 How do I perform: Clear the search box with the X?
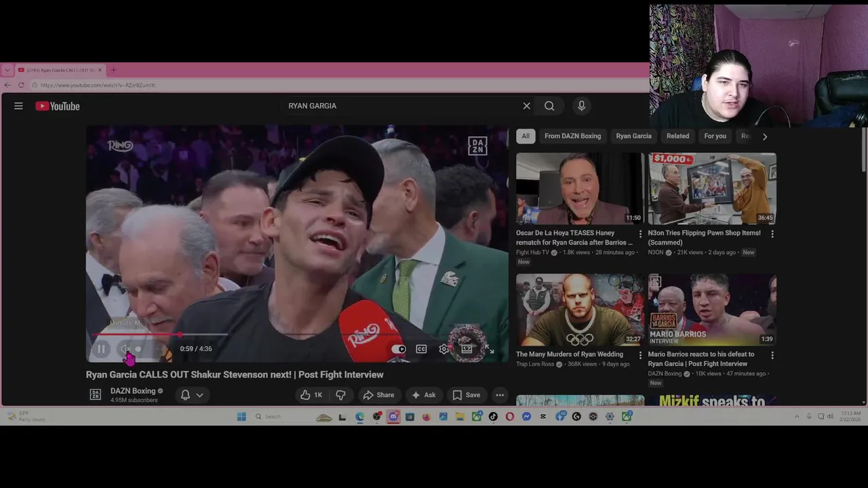[x=526, y=106]
